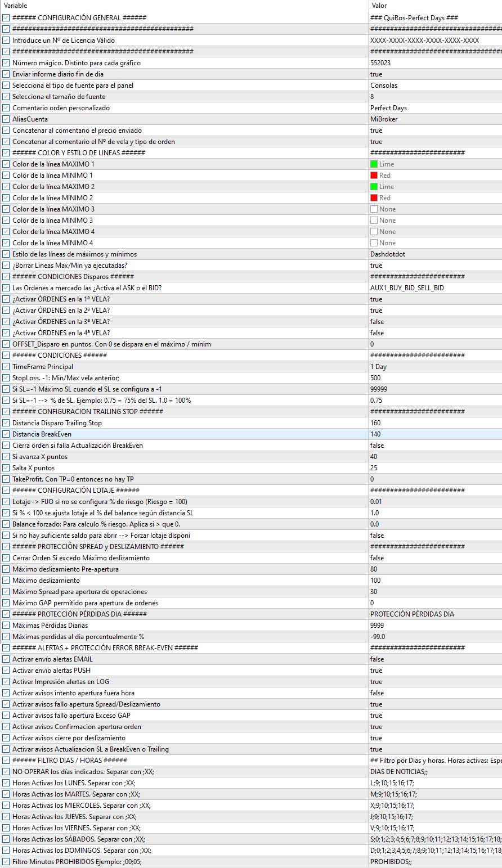
Task: Click the Lime swatch for MAXIMO 1
Action: (x=374, y=164)
